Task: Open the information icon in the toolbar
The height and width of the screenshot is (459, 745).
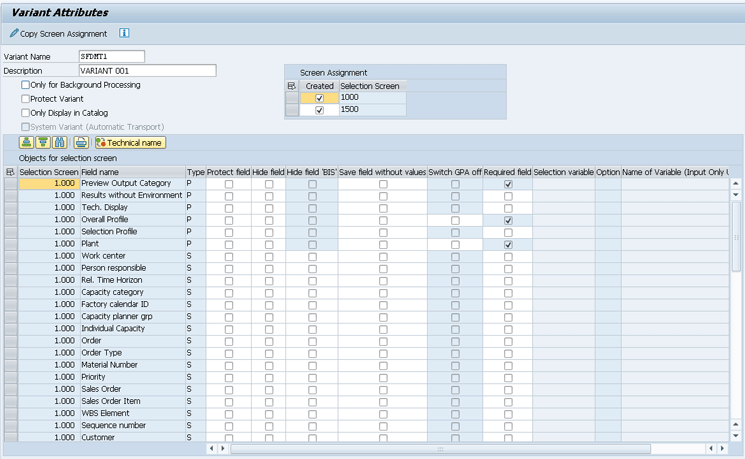Action: coord(124,33)
